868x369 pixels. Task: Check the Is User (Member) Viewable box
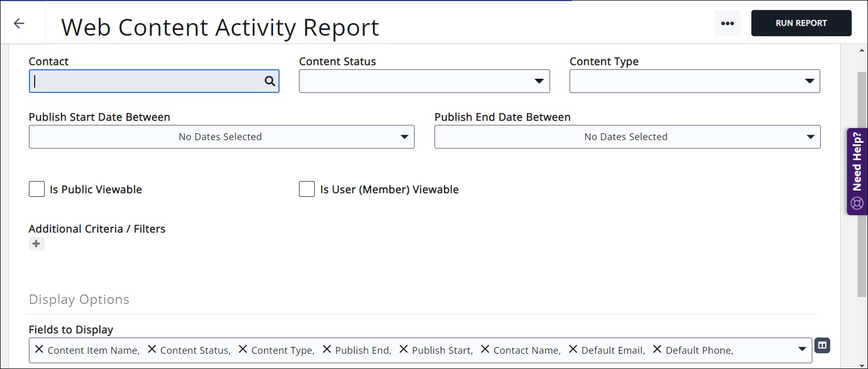(307, 189)
